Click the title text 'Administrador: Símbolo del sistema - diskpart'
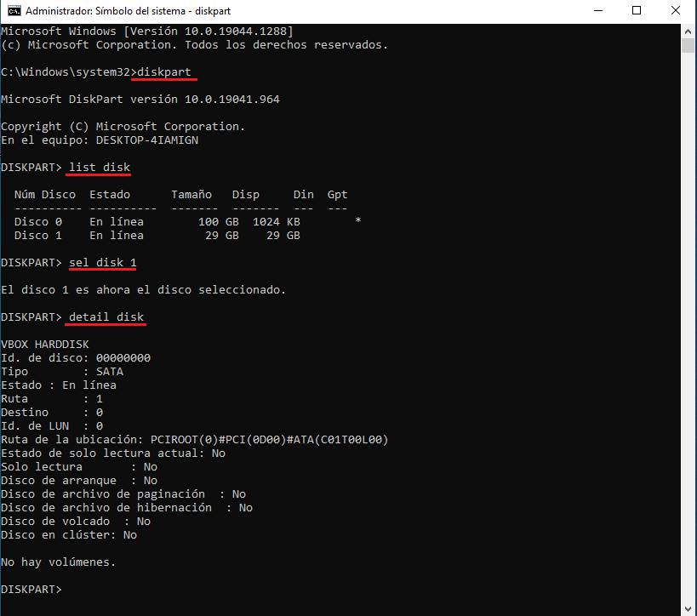The image size is (697, 616). pos(128,11)
